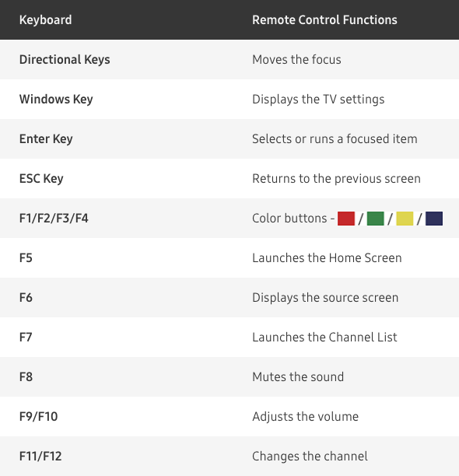Click the Directional Keys row label
This screenshot has height=476, width=459.
point(65,60)
